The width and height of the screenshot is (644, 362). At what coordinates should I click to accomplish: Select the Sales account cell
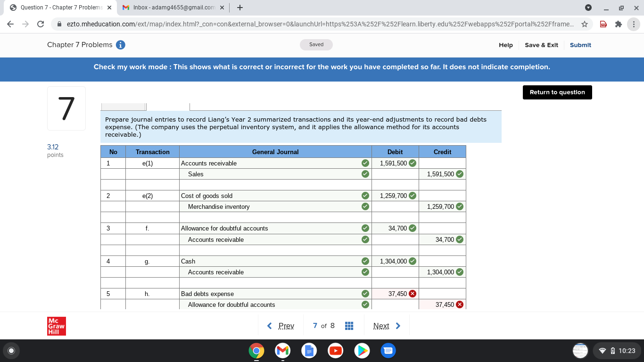(275, 174)
